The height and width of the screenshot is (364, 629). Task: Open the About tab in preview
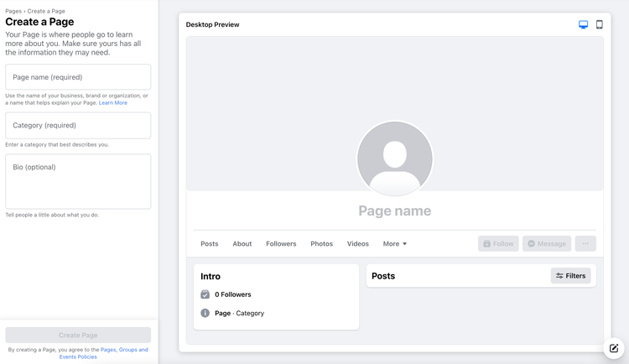[242, 243]
